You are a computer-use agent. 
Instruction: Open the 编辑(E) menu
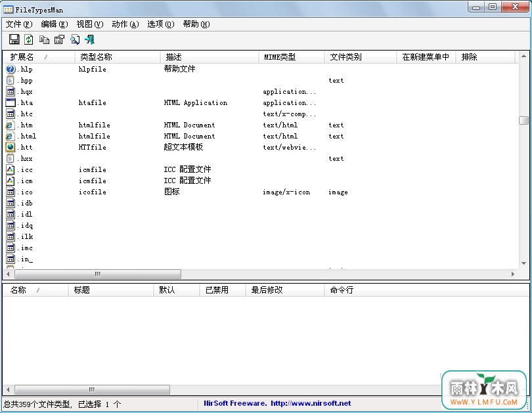[55, 24]
